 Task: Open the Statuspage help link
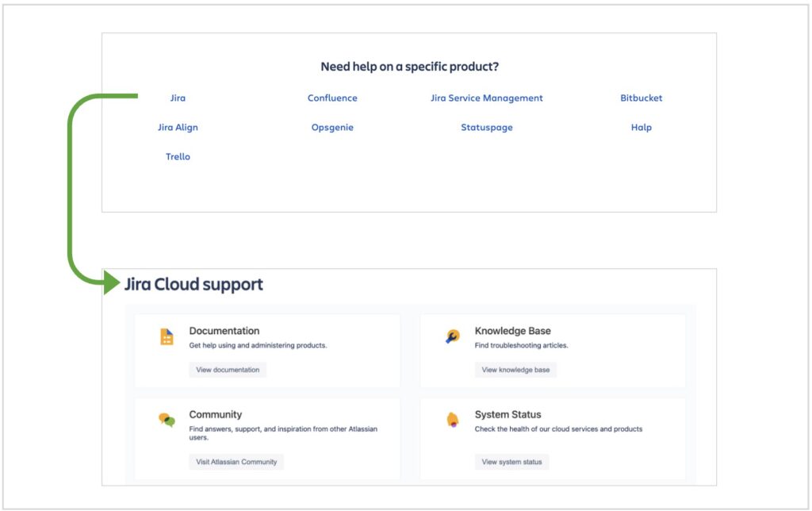(487, 128)
